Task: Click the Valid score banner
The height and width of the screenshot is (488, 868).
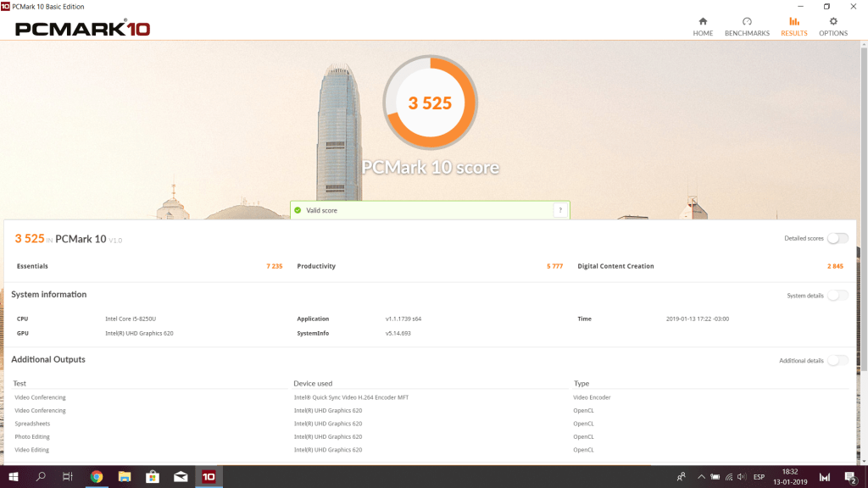Action: point(424,210)
